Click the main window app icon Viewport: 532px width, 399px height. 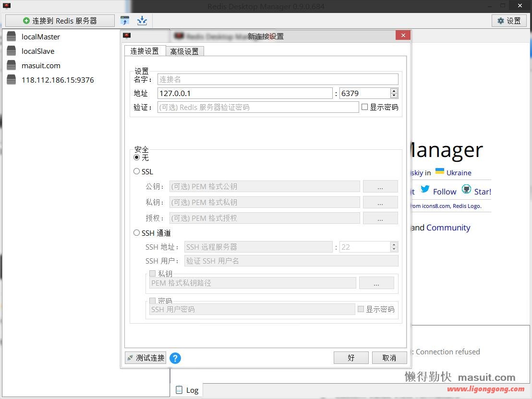click(7, 5)
